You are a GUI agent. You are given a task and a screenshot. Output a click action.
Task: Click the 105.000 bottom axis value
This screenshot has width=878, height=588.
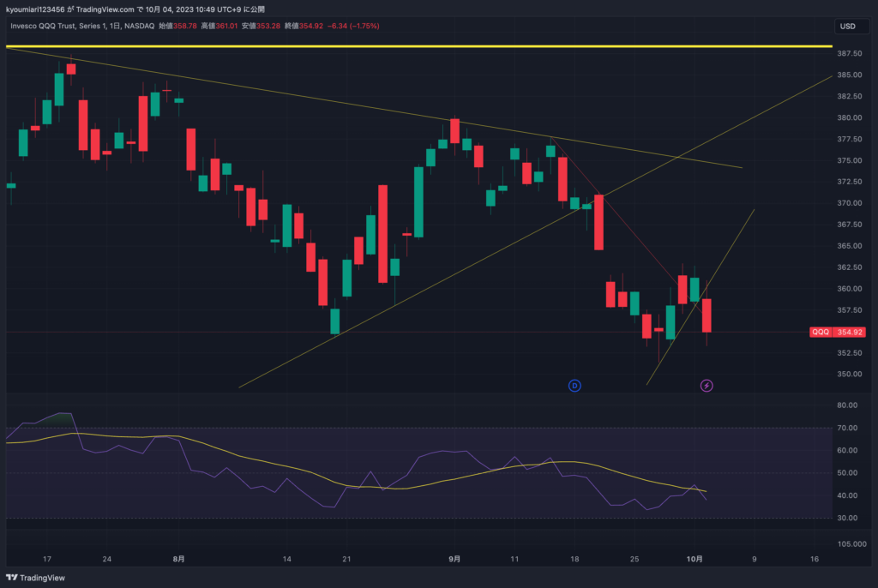(x=851, y=543)
